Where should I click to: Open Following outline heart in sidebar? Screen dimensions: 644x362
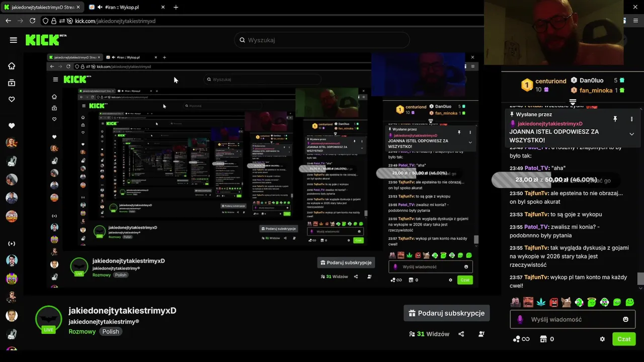click(12, 100)
